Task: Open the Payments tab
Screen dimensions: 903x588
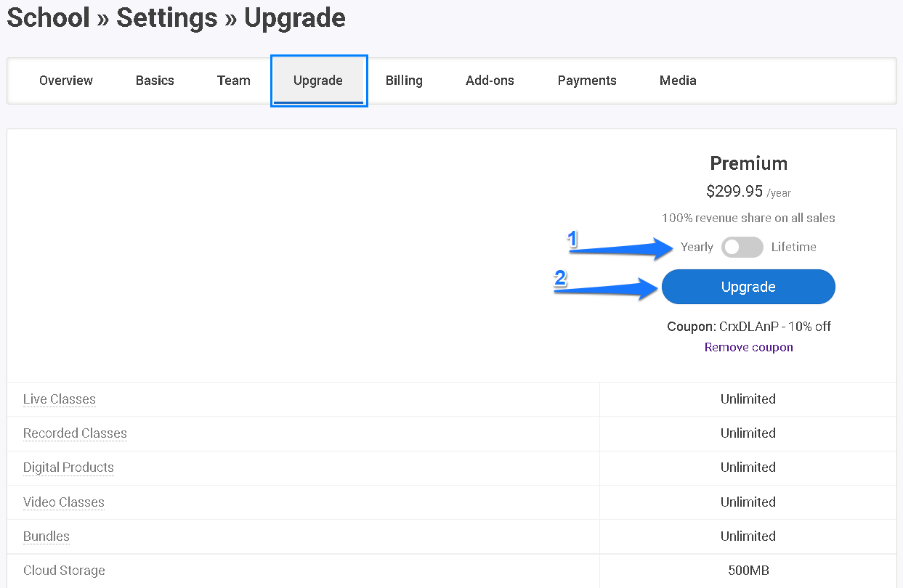Action: coord(587,81)
